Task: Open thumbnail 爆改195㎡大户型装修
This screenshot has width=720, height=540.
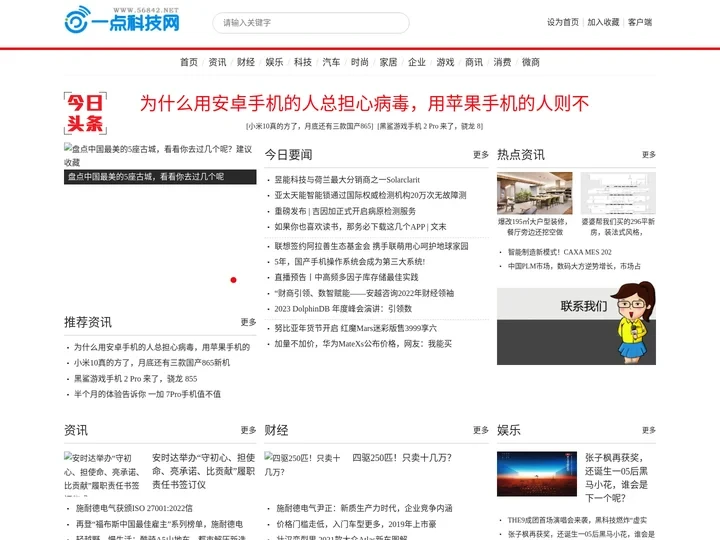Action: [534, 193]
